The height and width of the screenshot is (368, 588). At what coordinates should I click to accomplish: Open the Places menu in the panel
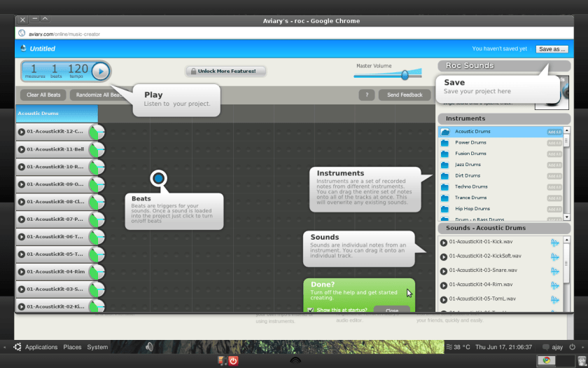click(72, 347)
